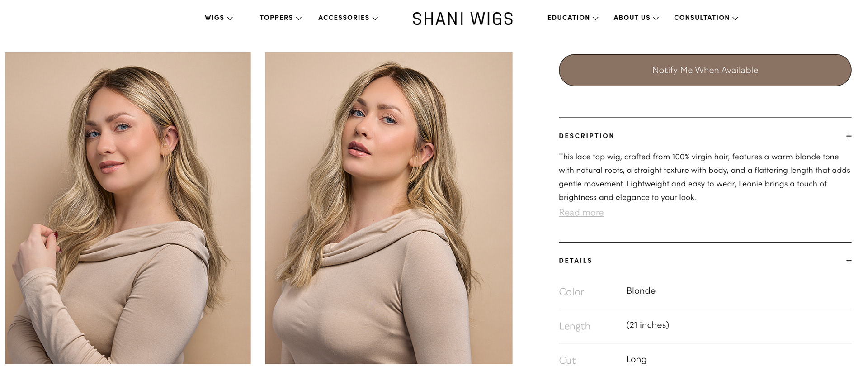This screenshot has width=868, height=376.
Task: Click the Description section heading
Action: coord(586,136)
